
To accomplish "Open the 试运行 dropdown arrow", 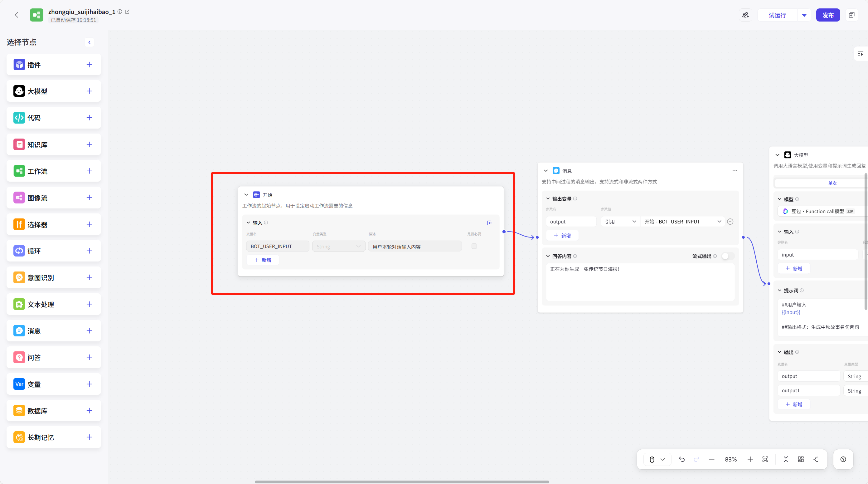I will tap(804, 15).
